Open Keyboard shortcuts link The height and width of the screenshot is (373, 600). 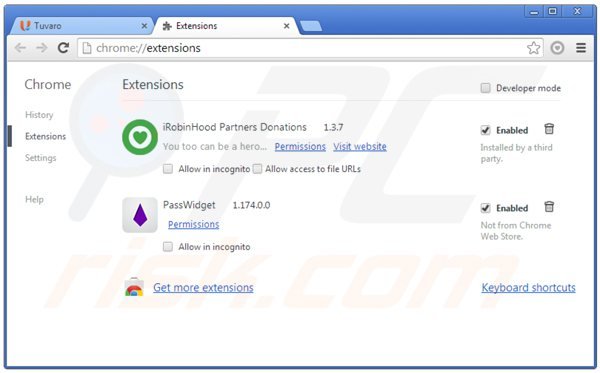point(528,287)
